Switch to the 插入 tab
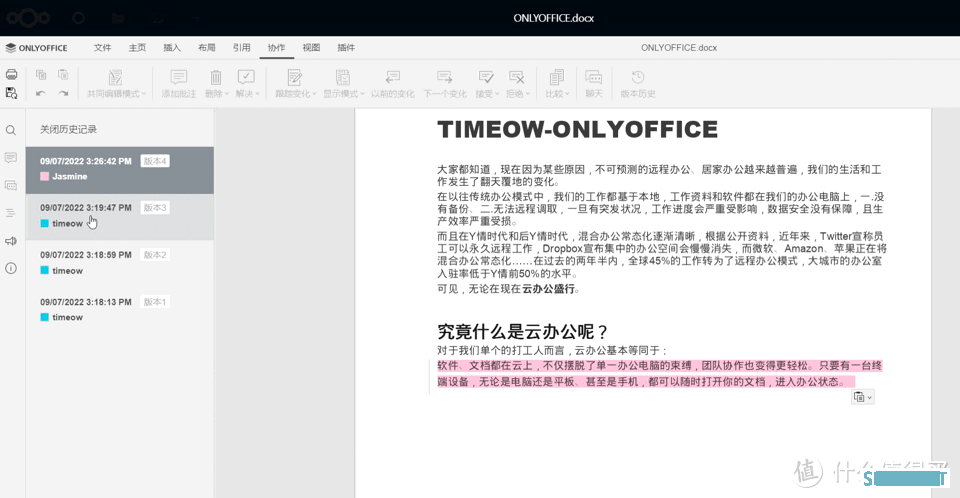Image resolution: width=960 pixels, height=498 pixels. point(172,48)
